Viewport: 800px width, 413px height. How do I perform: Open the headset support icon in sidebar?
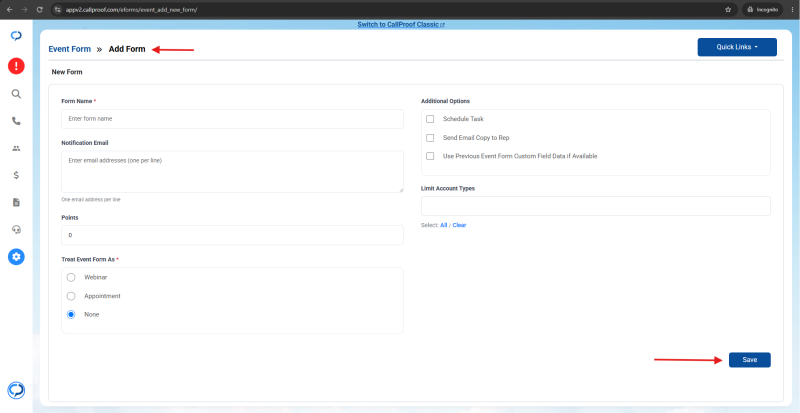(x=16, y=230)
